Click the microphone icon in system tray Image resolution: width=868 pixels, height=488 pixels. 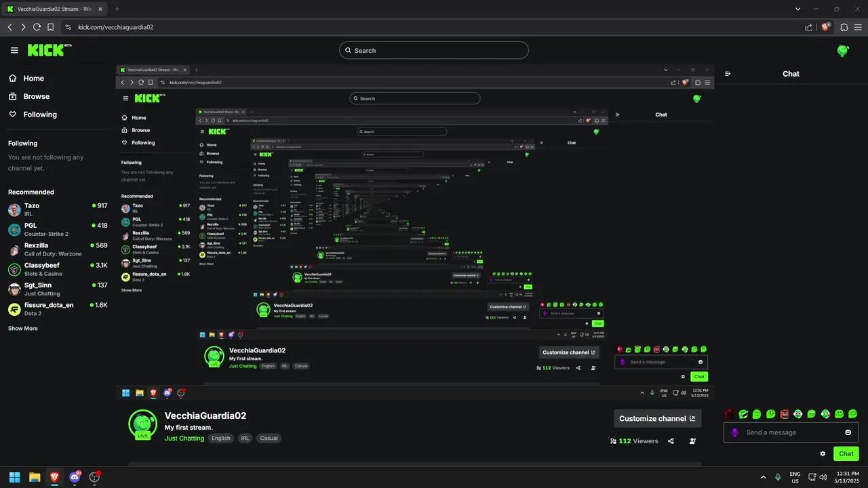point(778,477)
